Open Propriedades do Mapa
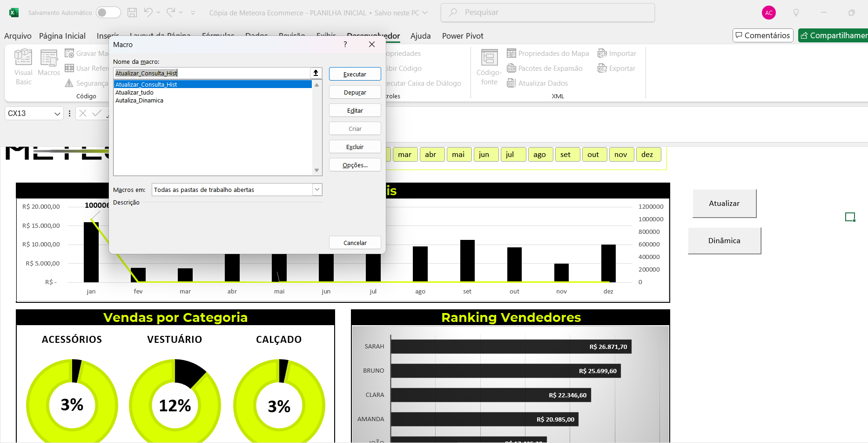The width and height of the screenshot is (868, 443). (x=548, y=54)
